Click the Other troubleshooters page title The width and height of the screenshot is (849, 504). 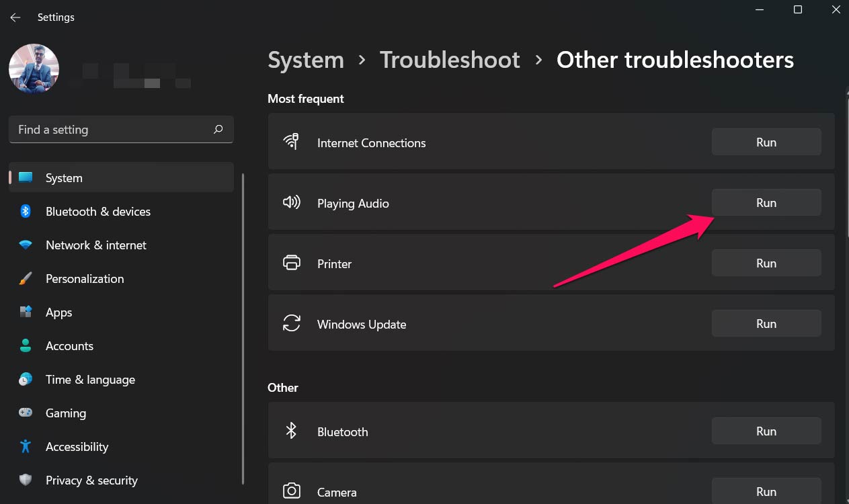675,60
